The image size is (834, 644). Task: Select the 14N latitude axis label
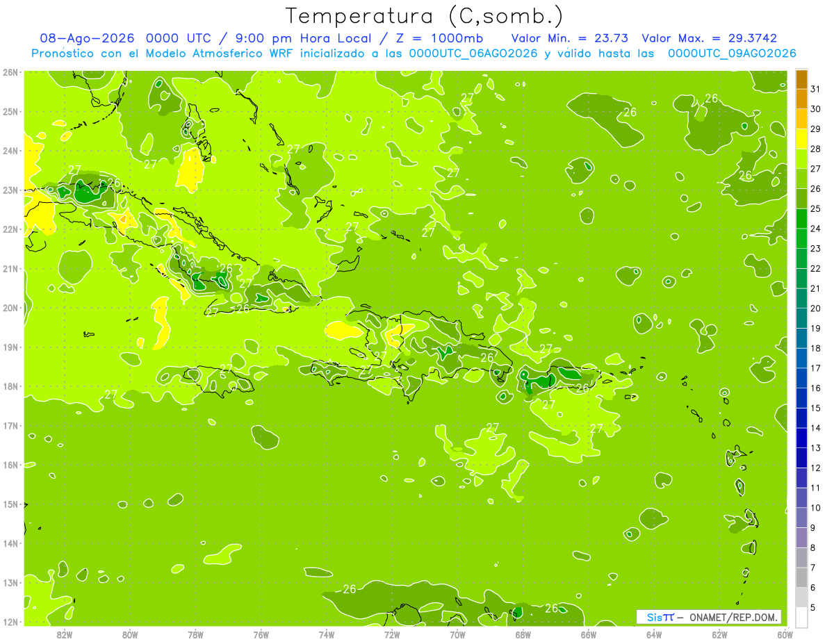point(10,543)
